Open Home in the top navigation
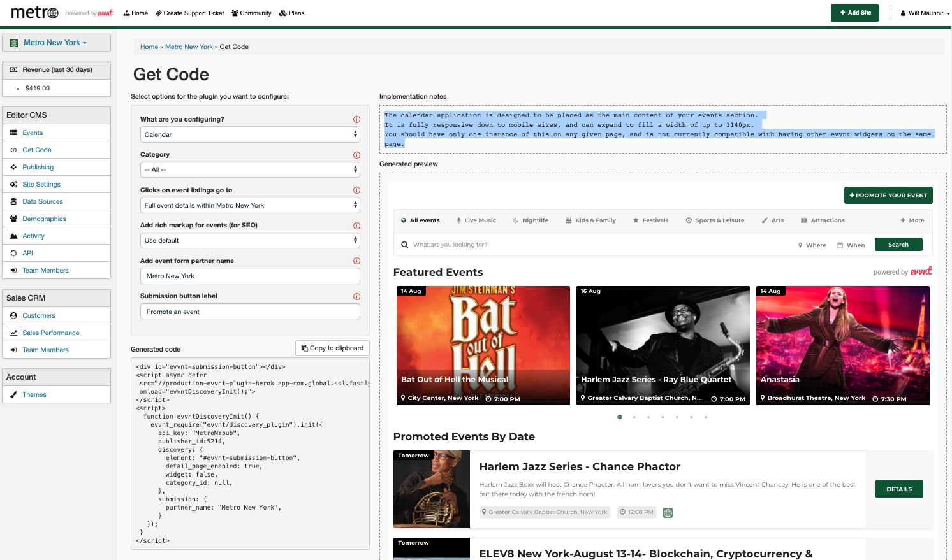Viewport: 952px width, 560px height. (136, 13)
